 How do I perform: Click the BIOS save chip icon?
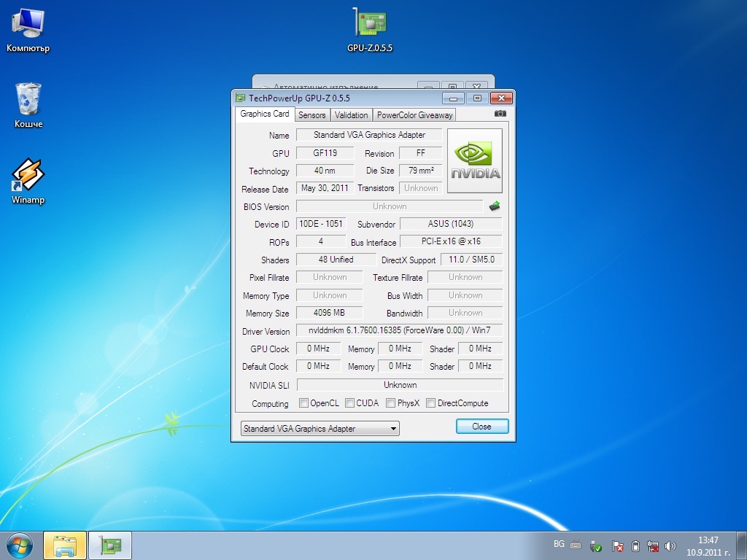pyautogui.click(x=495, y=206)
